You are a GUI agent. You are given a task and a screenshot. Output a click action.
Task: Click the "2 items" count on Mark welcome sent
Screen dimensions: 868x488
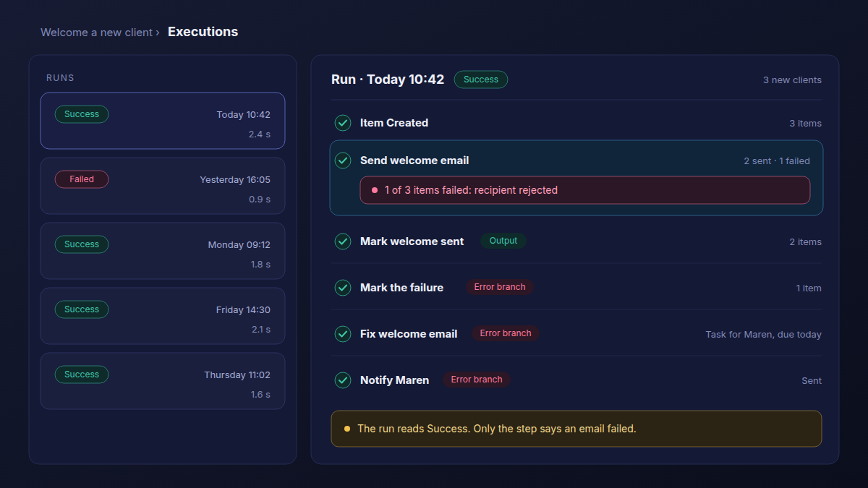(805, 242)
